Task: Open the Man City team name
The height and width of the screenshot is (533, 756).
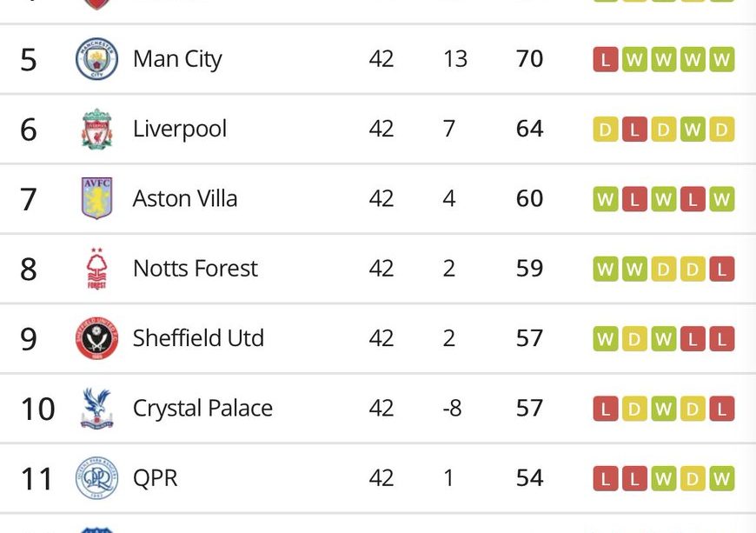Action: (x=177, y=59)
